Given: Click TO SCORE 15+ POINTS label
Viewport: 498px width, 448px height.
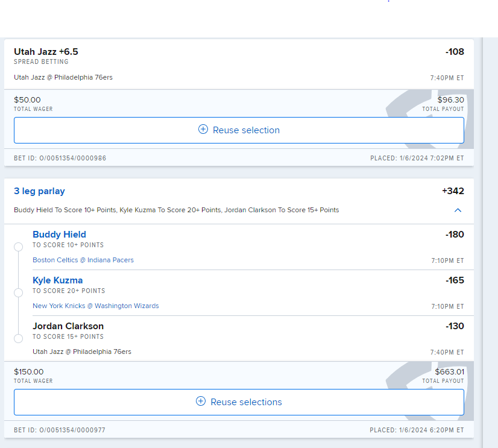Looking at the screenshot, I should tap(68, 336).
